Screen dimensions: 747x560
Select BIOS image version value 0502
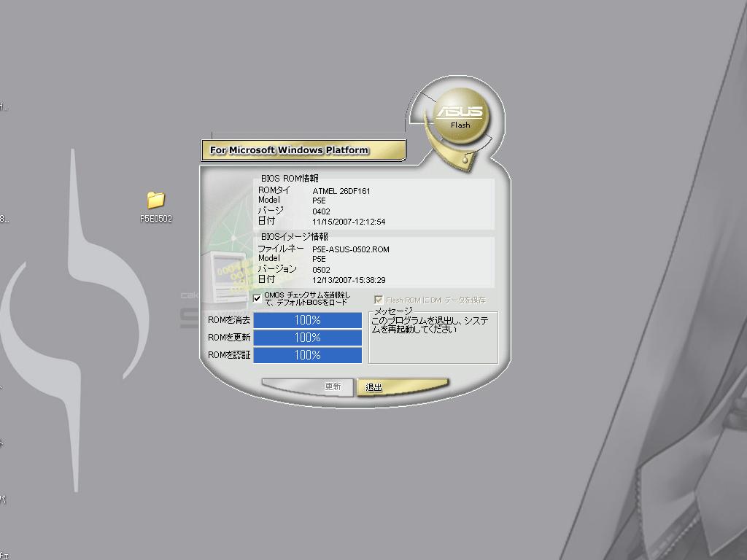(321, 270)
